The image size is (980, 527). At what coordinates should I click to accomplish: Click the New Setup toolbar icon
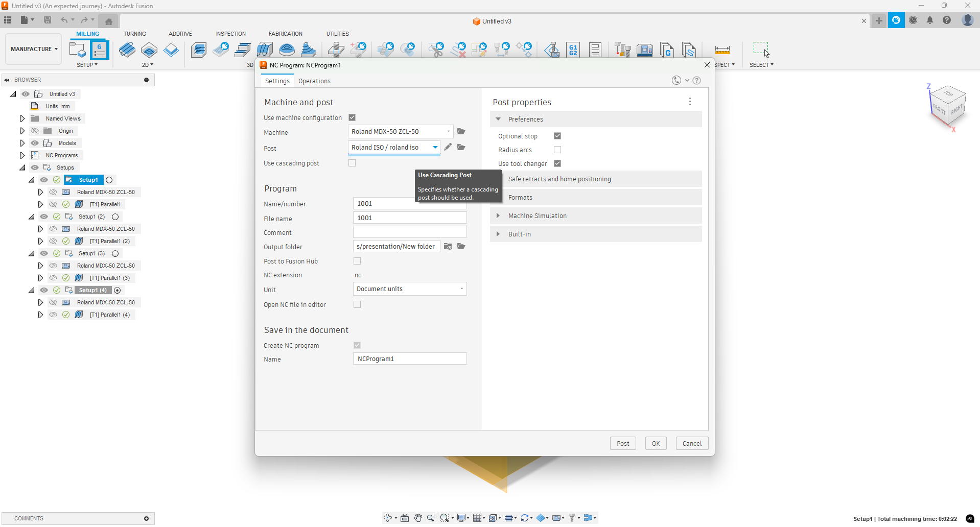(x=78, y=50)
